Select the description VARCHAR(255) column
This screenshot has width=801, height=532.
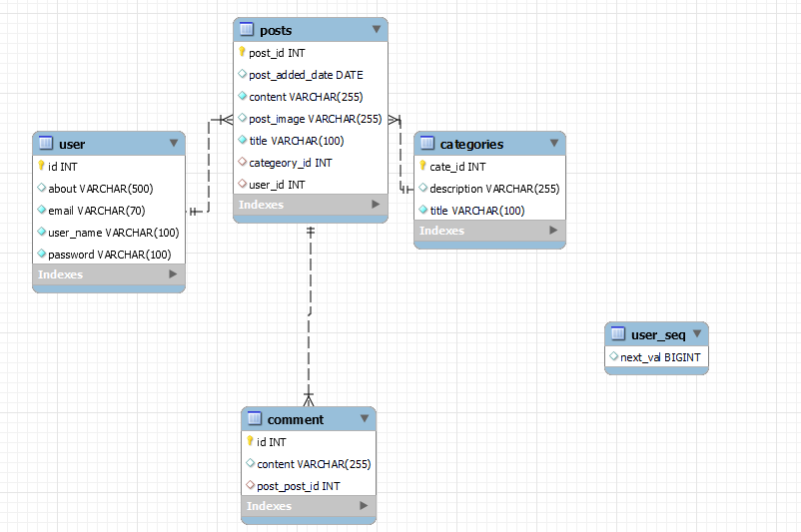[490, 189]
